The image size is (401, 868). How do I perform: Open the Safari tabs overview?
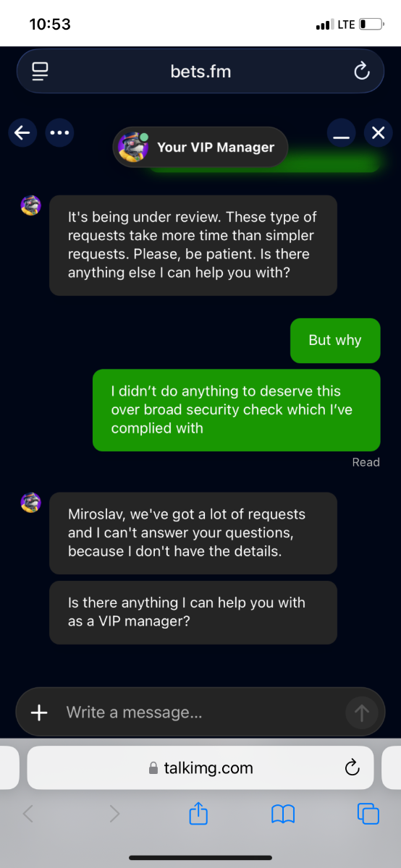click(x=368, y=814)
